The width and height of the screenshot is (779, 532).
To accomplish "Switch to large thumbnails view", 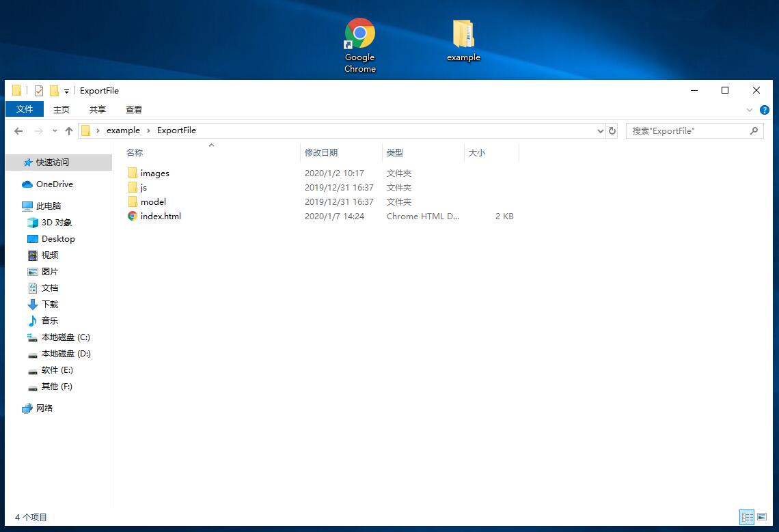I will tap(762, 517).
